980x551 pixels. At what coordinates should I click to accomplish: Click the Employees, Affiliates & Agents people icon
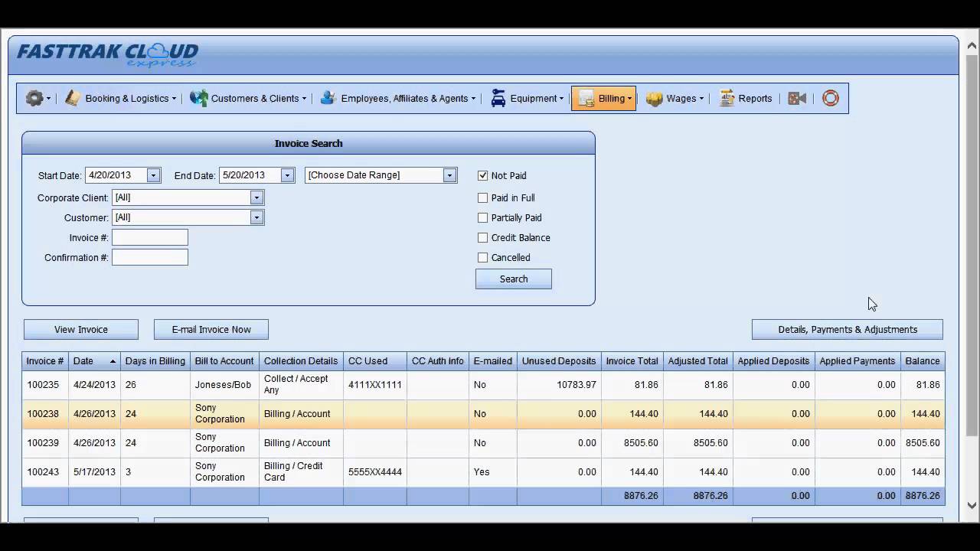pos(328,98)
